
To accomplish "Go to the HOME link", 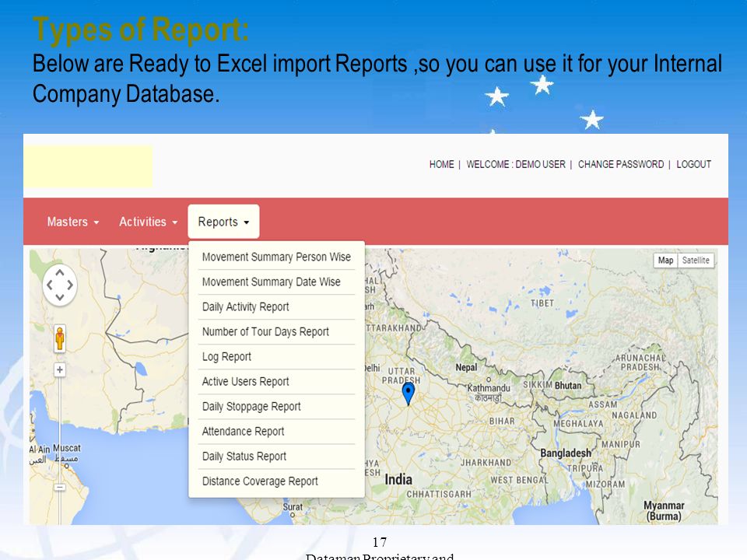I will 442,164.
